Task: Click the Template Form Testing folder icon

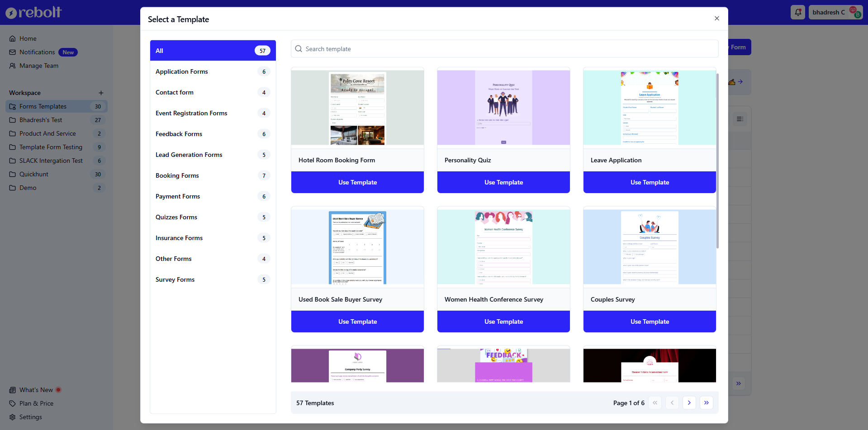Action: pyautogui.click(x=13, y=147)
